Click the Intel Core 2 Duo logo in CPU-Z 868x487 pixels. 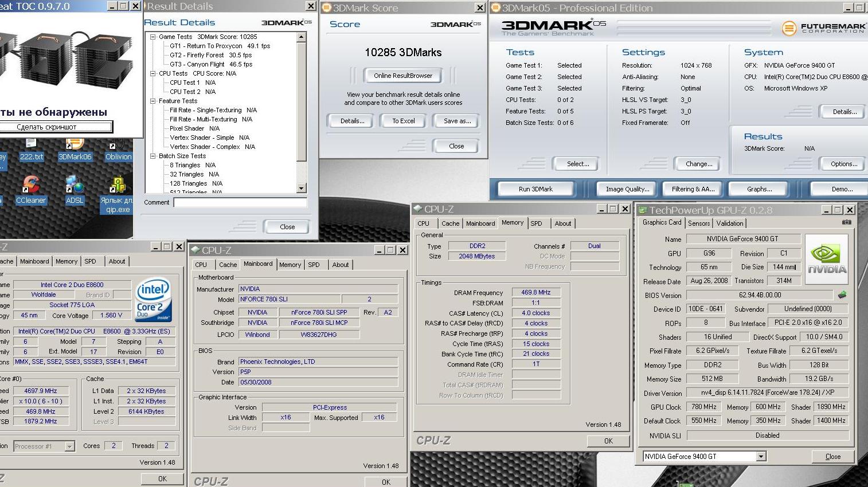tap(153, 300)
